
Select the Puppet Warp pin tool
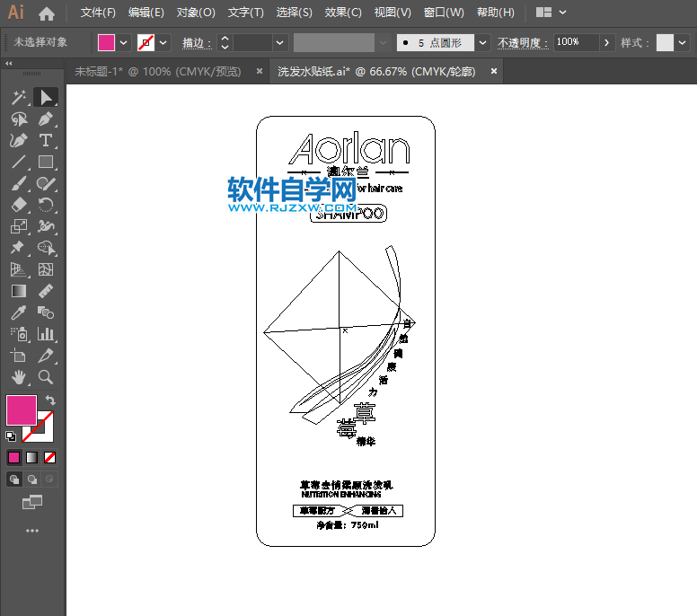coord(19,248)
